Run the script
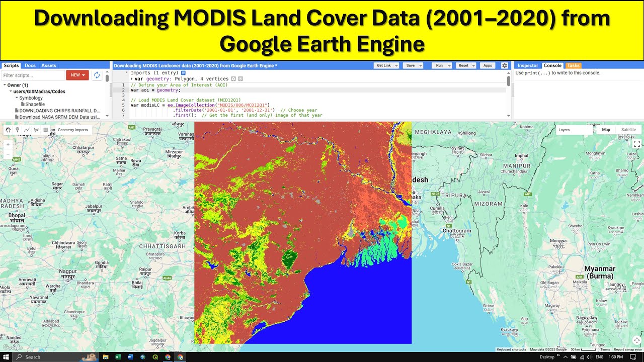Viewport: 644px width, 362px height. [x=439, y=65]
